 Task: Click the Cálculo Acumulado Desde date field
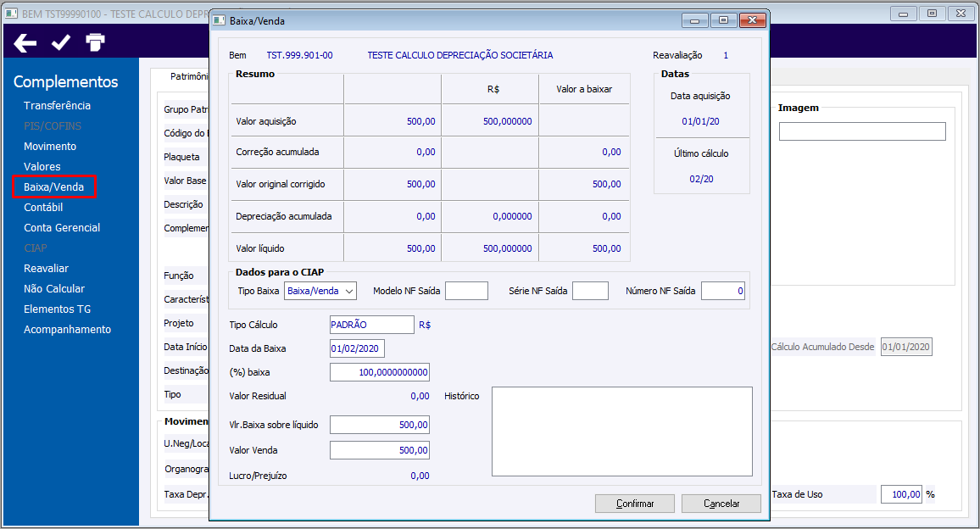coord(906,347)
